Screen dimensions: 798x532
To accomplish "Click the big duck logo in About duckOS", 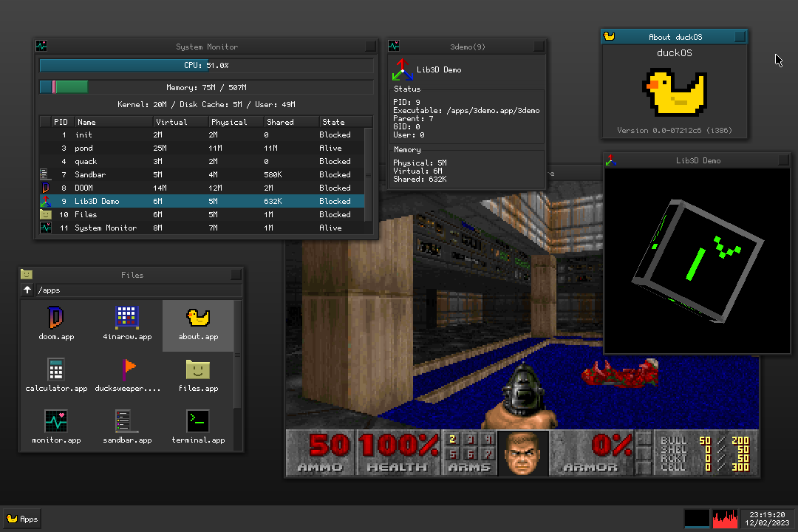I will click(x=675, y=93).
